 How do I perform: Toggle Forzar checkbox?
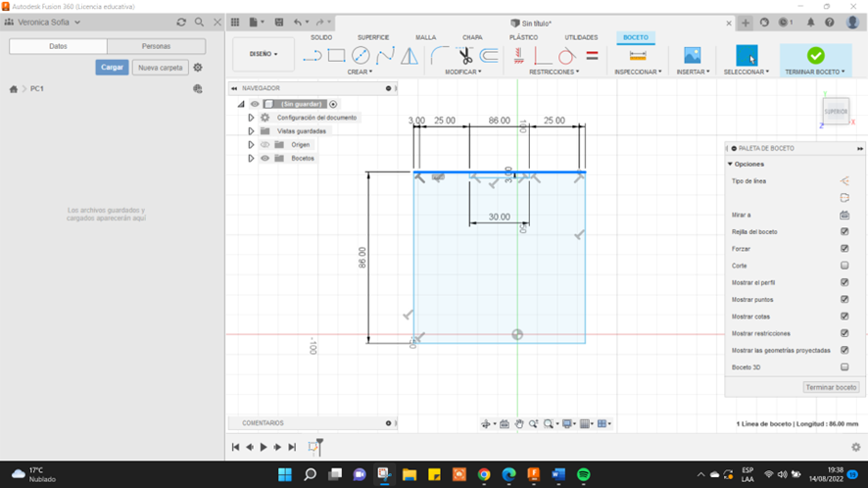pyautogui.click(x=844, y=249)
